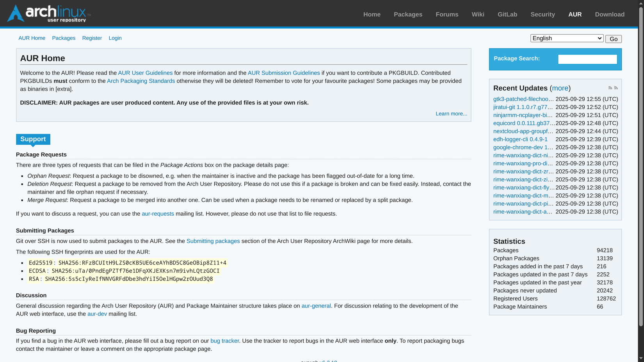Navigate to Forums in the top menu
The height and width of the screenshot is (362, 644).
(x=447, y=14)
